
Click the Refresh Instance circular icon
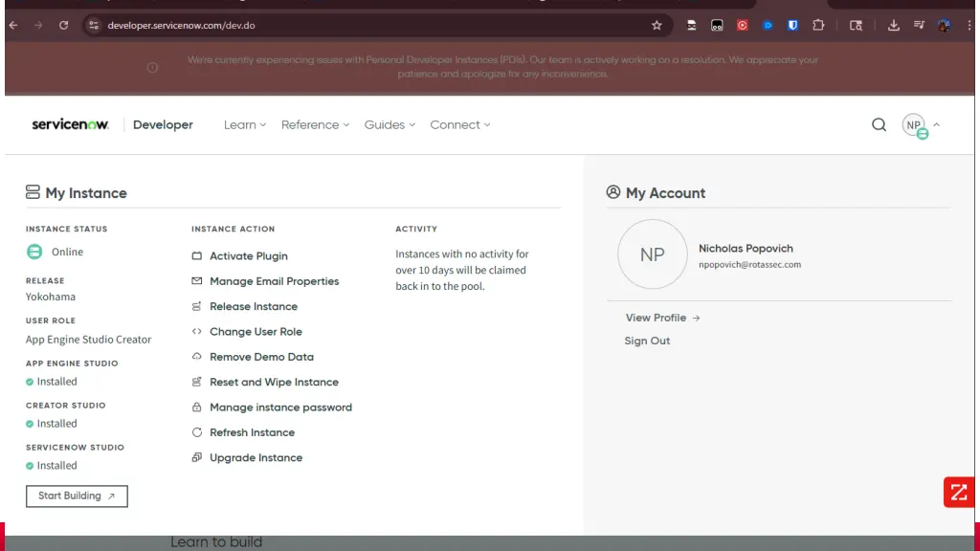(x=197, y=432)
